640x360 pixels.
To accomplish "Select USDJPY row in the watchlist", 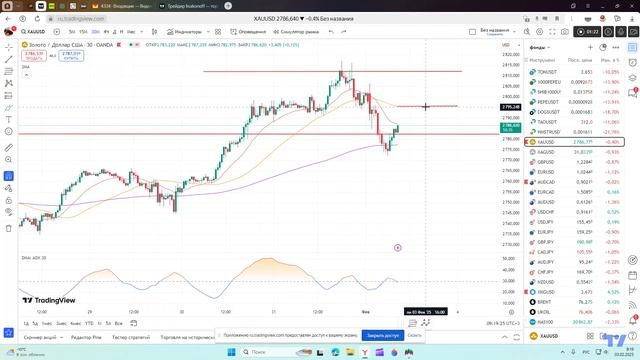I will pos(574,222).
